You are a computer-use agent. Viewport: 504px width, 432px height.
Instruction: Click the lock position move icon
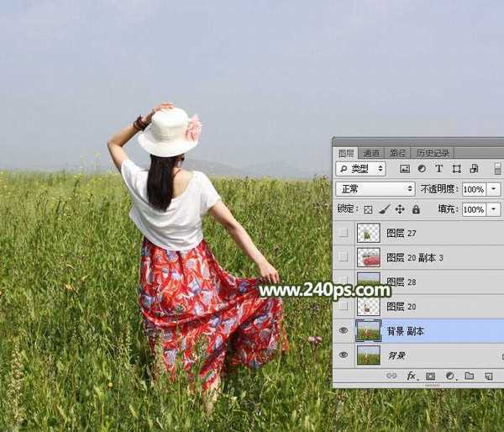(400, 209)
